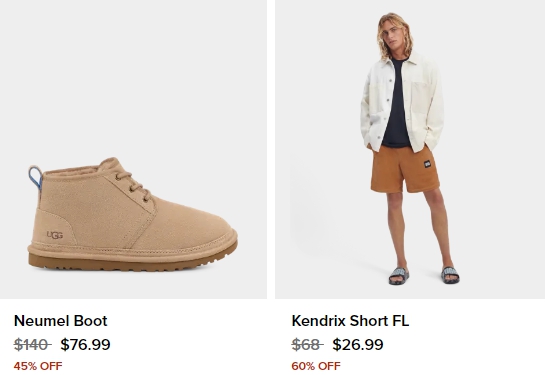
Task: Click the model's left slide sandal
Action: click(450, 275)
